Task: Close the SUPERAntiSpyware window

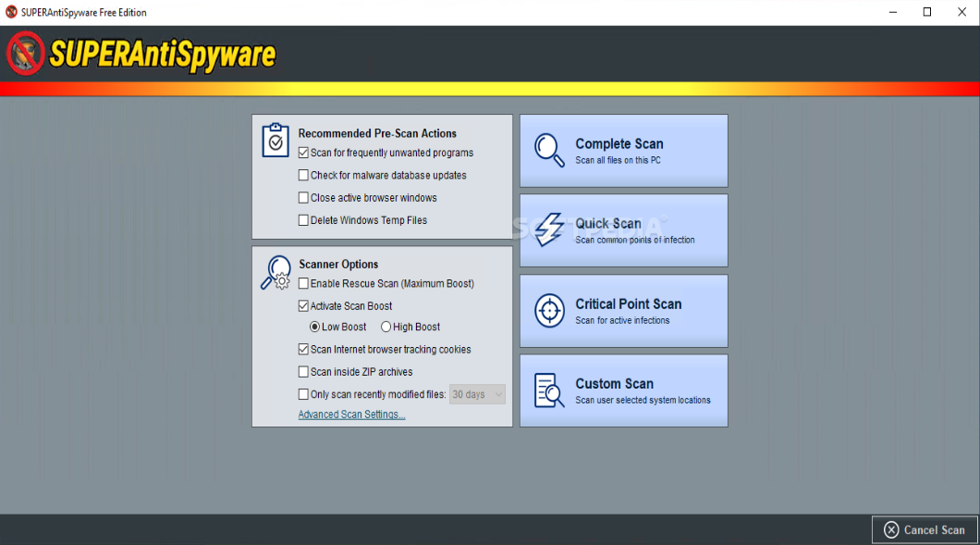Action: 962,13
